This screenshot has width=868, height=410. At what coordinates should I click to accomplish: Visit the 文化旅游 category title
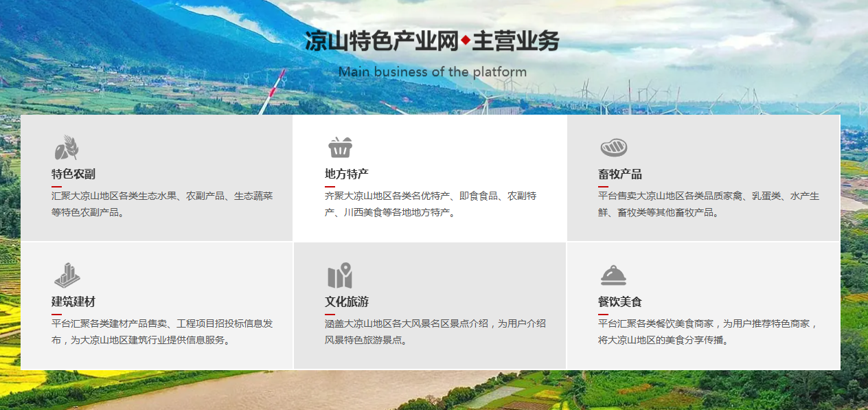(347, 301)
